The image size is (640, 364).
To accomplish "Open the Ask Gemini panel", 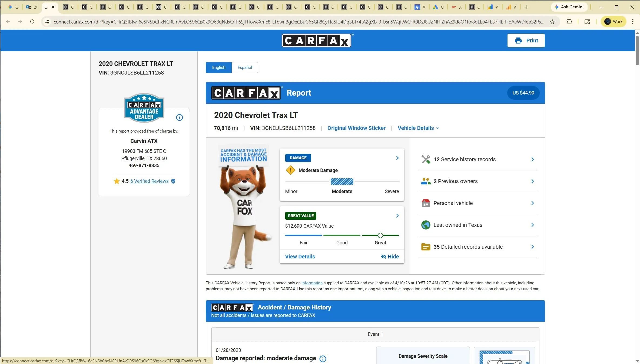I will [x=569, y=7].
